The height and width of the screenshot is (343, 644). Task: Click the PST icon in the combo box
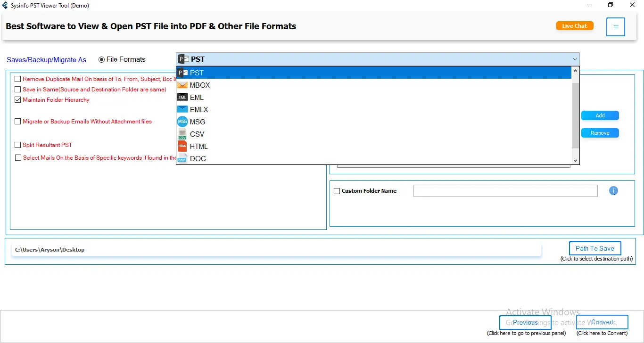pyautogui.click(x=183, y=59)
